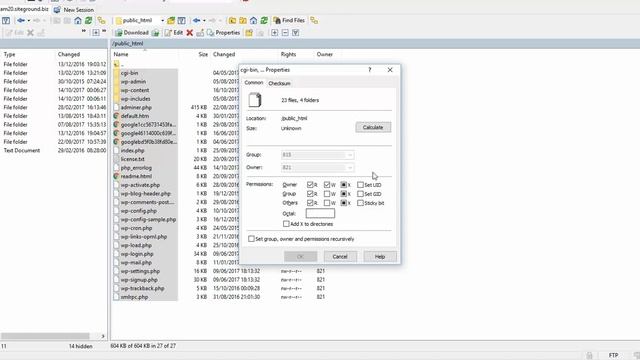Image resolution: width=640 pixels, height=360 pixels.
Task: Expand the remote back-history dropdown arrow
Action: pyautogui.click(x=204, y=20)
